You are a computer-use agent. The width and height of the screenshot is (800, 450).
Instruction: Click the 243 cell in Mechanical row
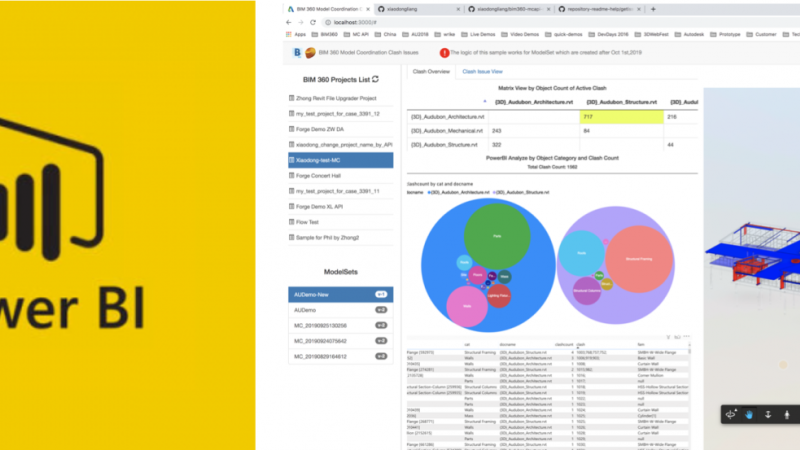pos(534,131)
